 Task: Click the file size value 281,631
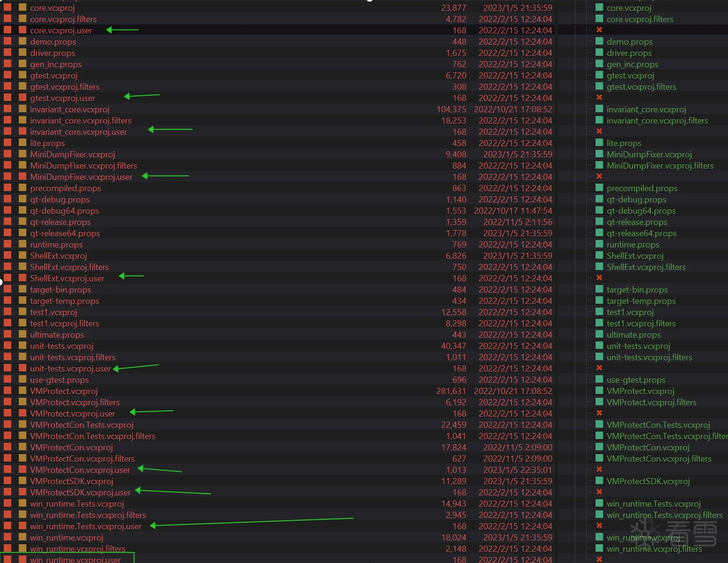coord(451,391)
